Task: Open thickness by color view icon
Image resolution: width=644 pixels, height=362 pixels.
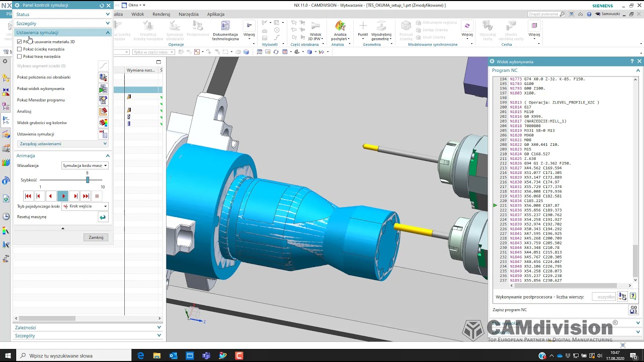Action: click(x=103, y=123)
